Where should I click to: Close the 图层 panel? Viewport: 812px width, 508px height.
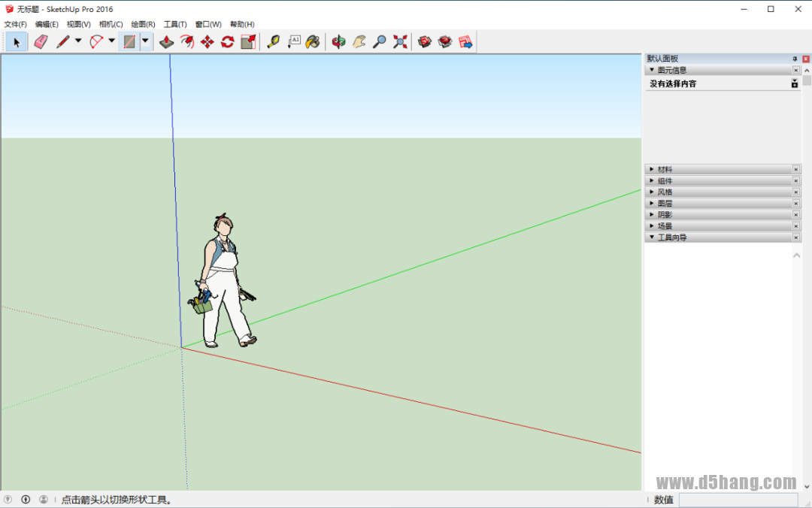[x=796, y=204]
